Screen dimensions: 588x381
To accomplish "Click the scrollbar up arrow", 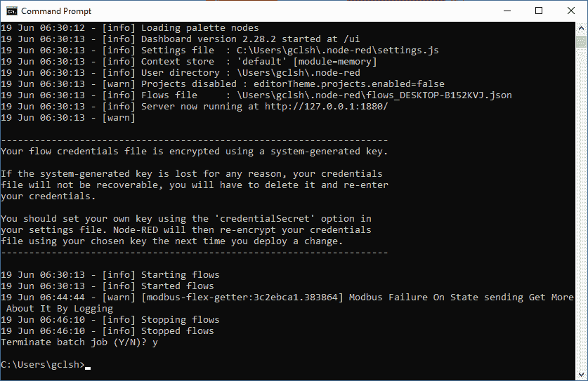I will click(x=581, y=28).
